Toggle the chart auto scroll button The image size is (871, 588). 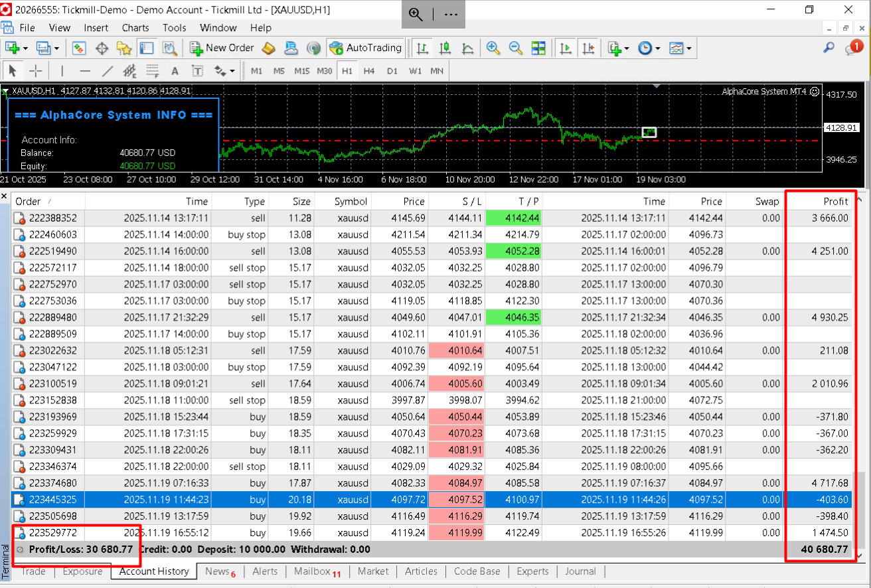tap(566, 48)
